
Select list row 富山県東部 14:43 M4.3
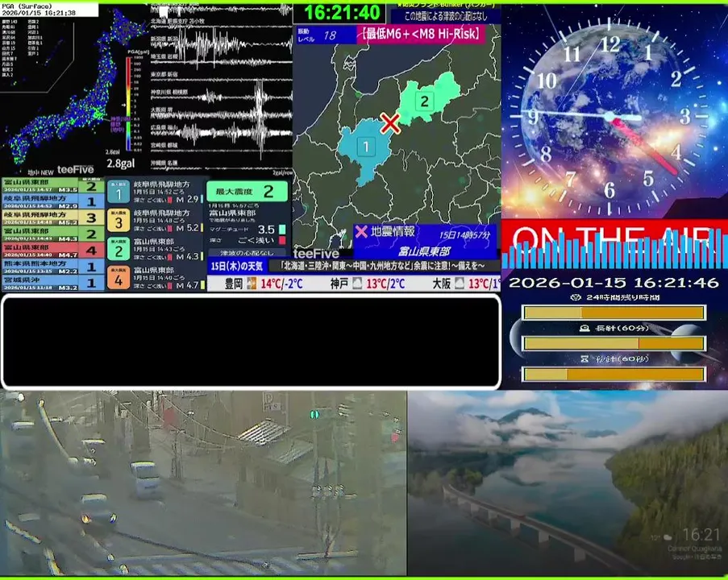[x=52, y=234]
